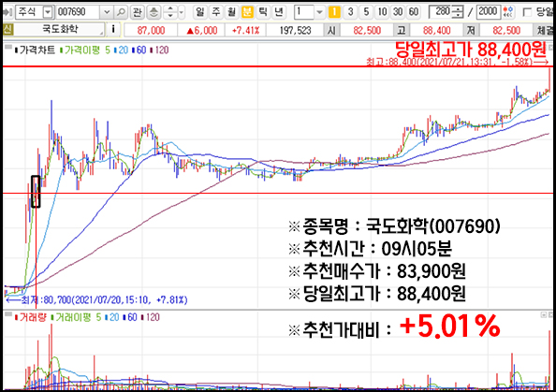Click the colored dots chart settings icon
Viewport: 556px width, 392px height.
tap(508, 12)
